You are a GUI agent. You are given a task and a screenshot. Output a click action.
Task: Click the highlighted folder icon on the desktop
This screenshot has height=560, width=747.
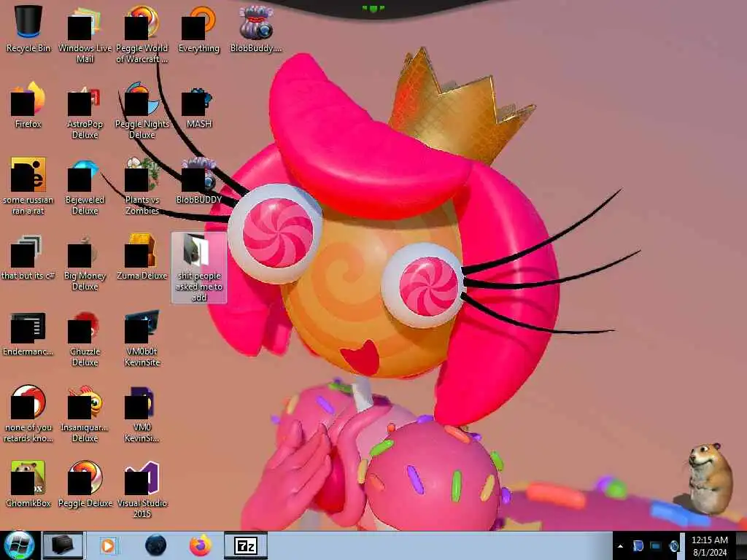[198, 268]
